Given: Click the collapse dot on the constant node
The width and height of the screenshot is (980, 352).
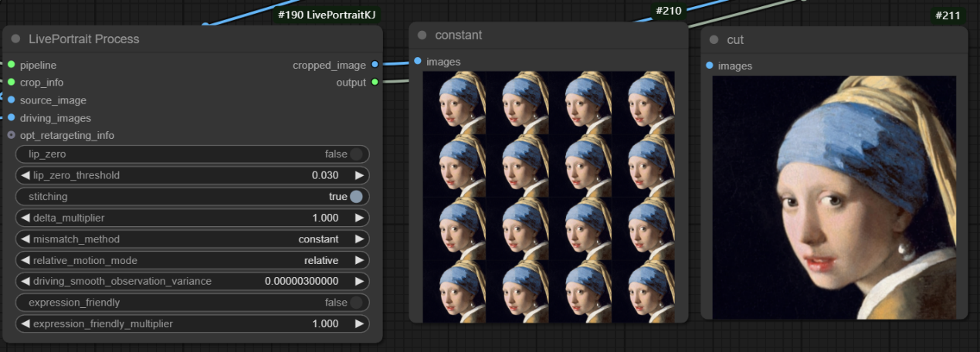Looking at the screenshot, I should pos(422,35).
